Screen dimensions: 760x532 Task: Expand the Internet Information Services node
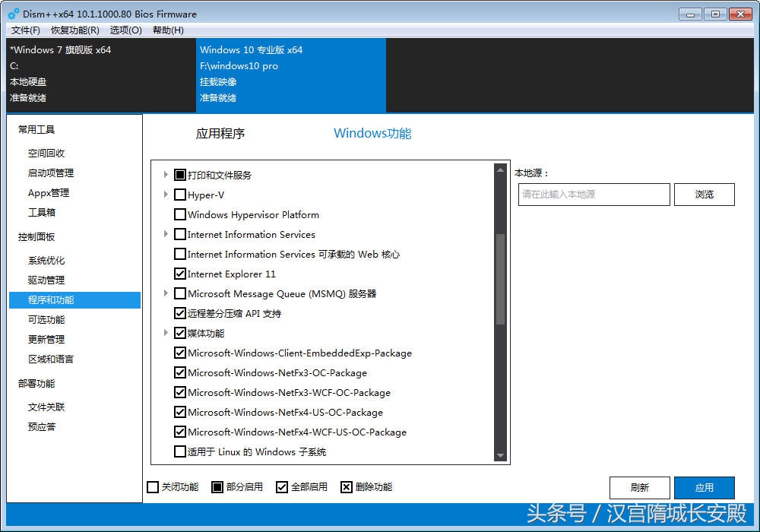click(165, 234)
